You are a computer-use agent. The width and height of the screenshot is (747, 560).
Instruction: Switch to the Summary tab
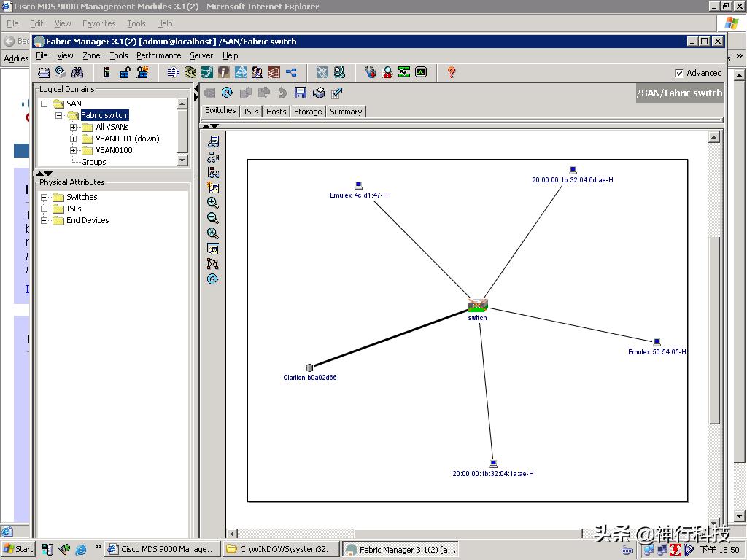(x=345, y=112)
